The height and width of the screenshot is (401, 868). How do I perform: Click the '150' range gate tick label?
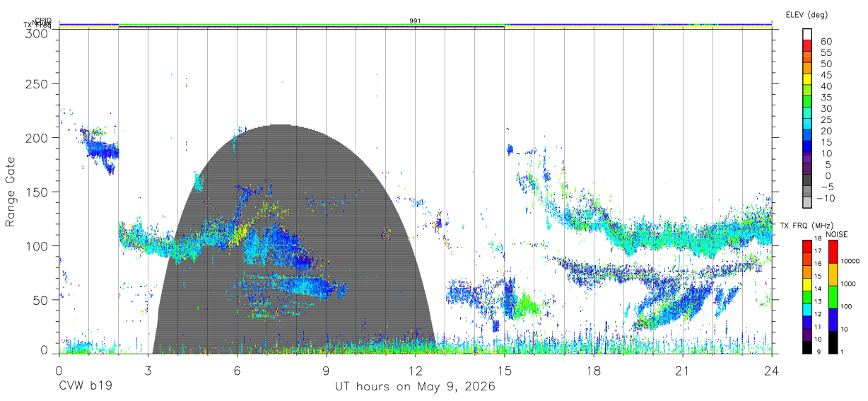(x=35, y=192)
